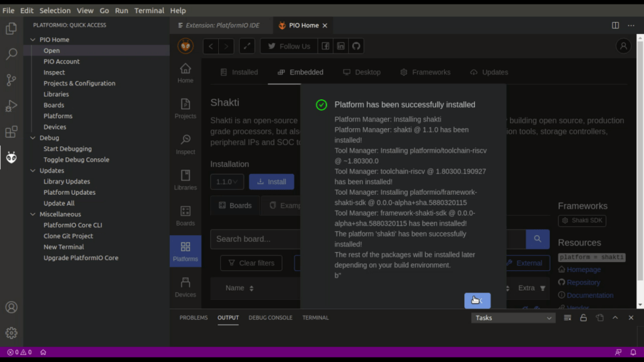Image resolution: width=644 pixels, height=362 pixels.
Task: Open the Search view in activity bar
Action: coord(11,54)
